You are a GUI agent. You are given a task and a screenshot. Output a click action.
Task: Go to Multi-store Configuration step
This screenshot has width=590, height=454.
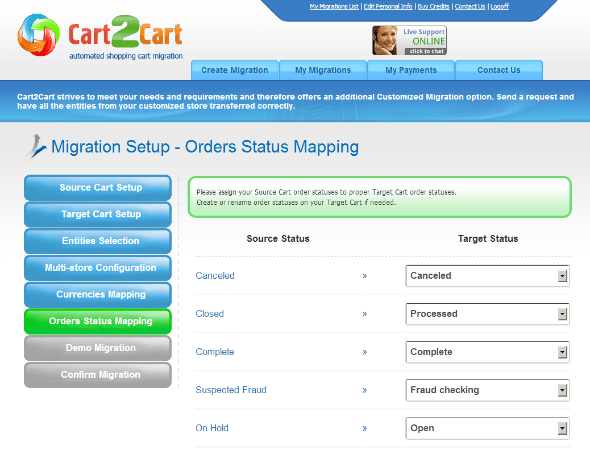click(98, 268)
